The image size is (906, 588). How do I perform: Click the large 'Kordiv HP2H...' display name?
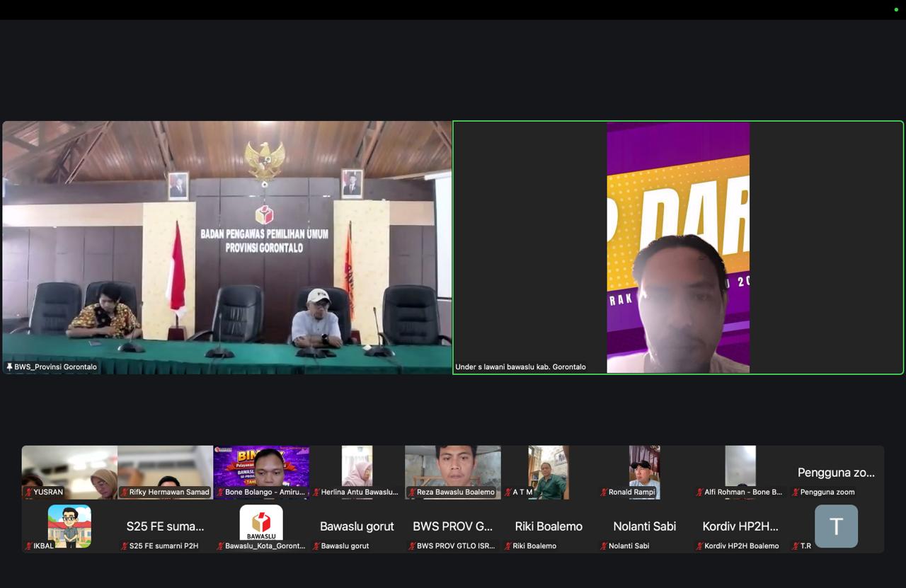point(740,526)
